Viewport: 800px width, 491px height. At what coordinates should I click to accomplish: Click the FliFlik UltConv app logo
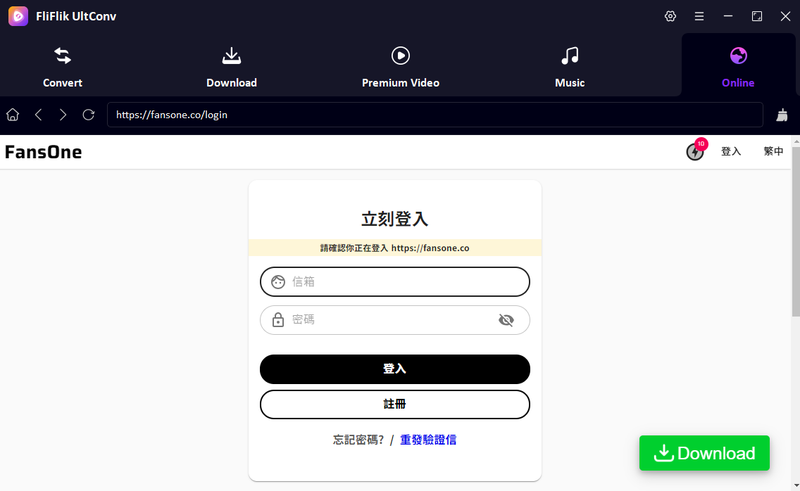(x=18, y=16)
